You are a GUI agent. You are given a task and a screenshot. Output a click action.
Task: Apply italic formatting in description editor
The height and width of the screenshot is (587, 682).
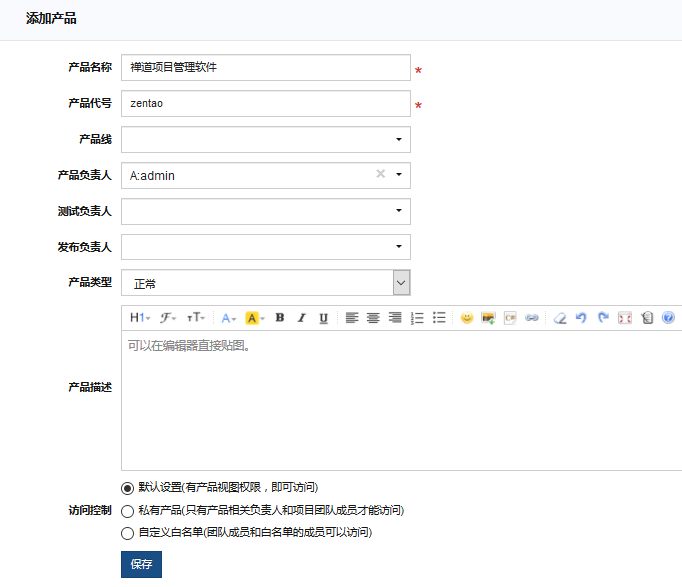click(x=301, y=318)
